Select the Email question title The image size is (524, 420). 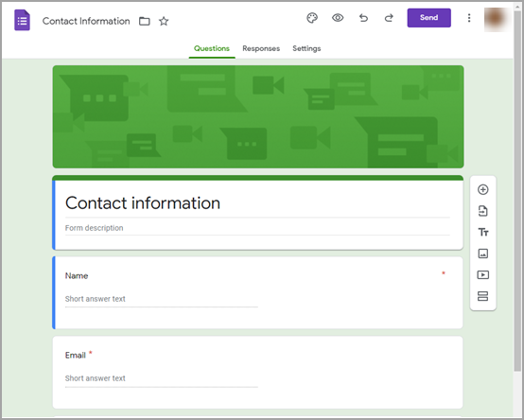(x=76, y=355)
